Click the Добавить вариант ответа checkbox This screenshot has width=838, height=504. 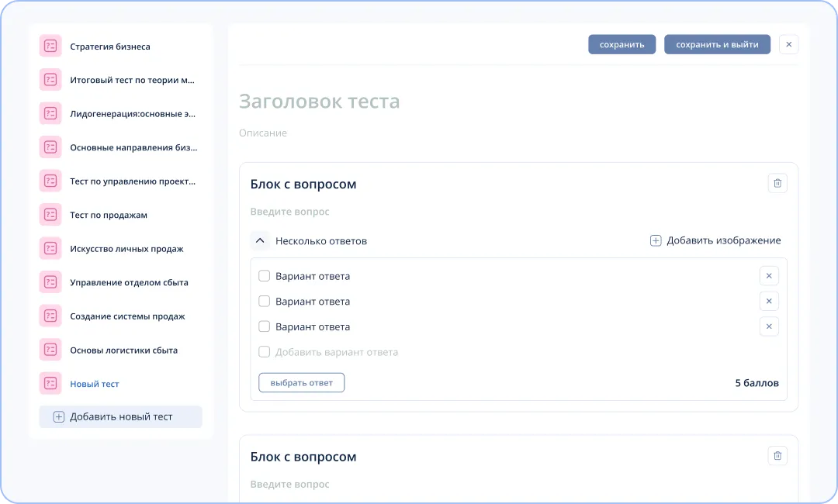pos(264,352)
